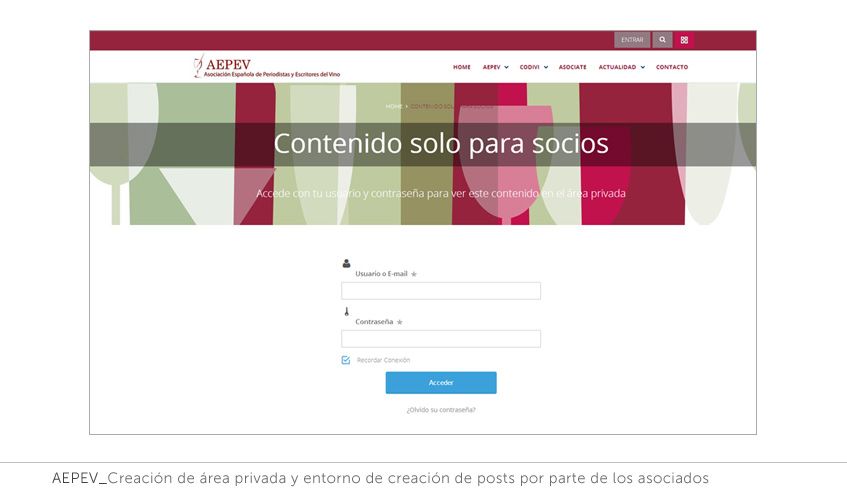Click the Recordar Conexión label

click(x=384, y=360)
